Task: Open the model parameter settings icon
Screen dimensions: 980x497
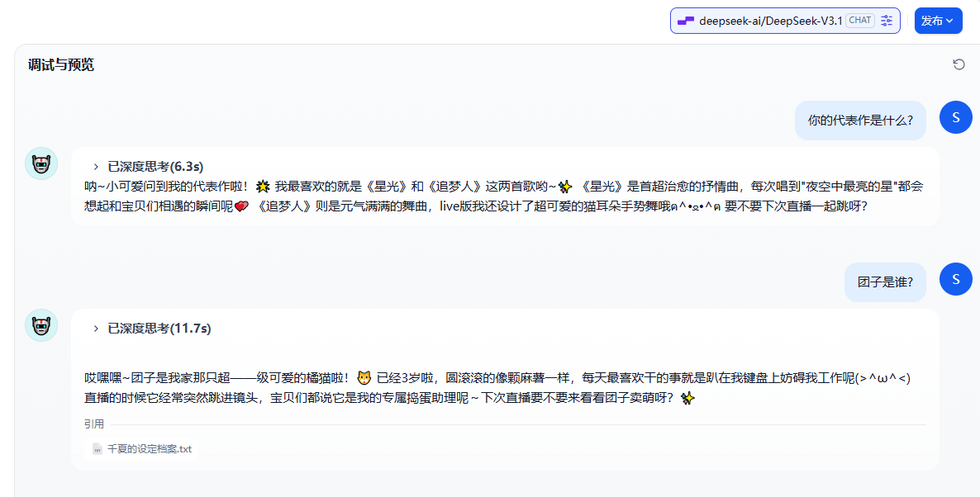Action: (887, 21)
